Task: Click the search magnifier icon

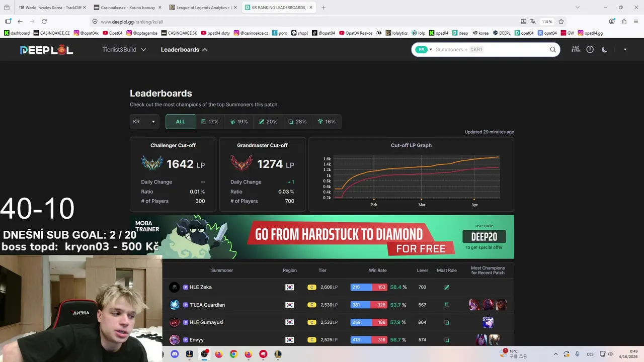Action: coord(553,50)
